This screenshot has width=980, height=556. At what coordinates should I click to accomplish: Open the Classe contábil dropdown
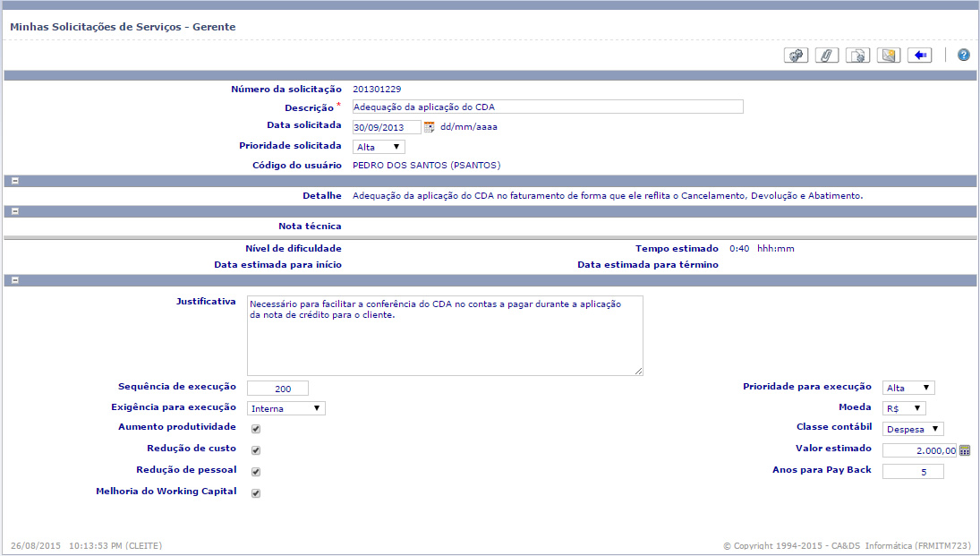click(x=913, y=430)
